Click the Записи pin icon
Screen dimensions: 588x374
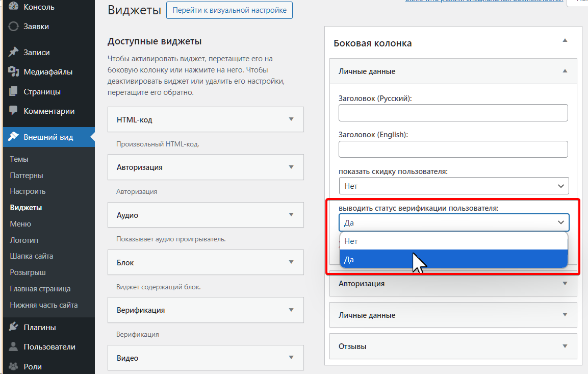[x=14, y=52]
